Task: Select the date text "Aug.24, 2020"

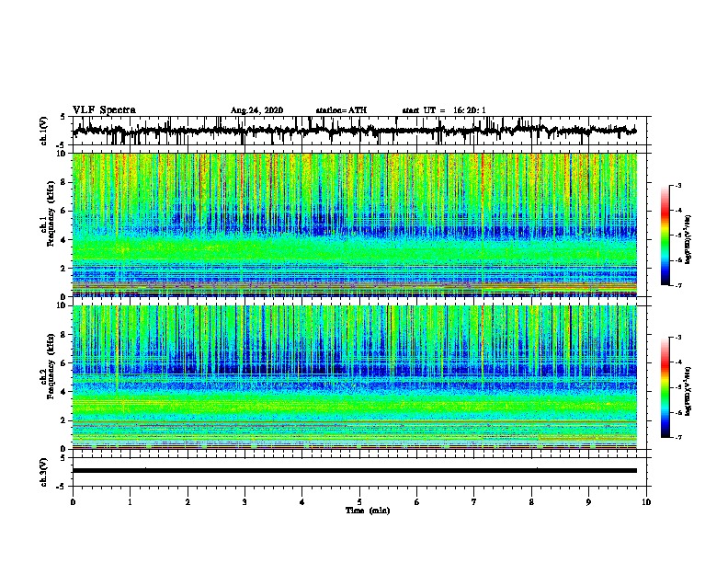Action: click(256, 110)
